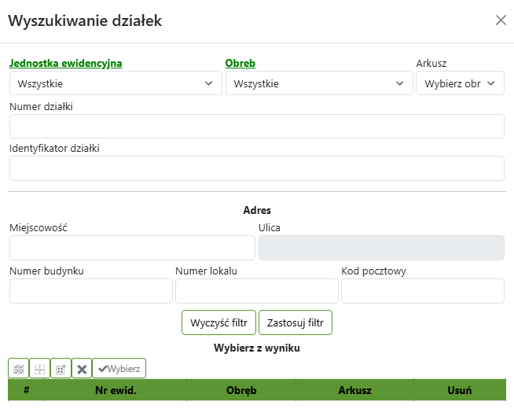Image resolution: width=514 pixels, height=420 pixels.
Task: Click the Obręb green label link
Action: coord(240,64)
